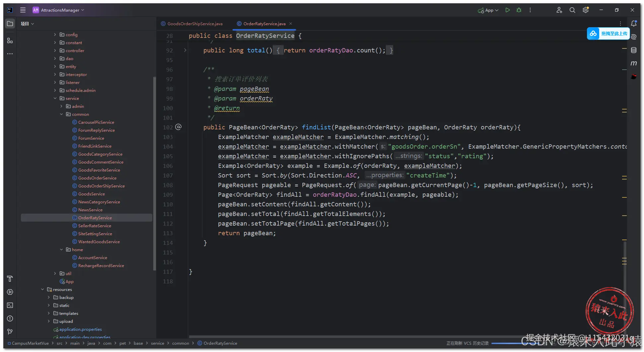This screenshot has height=352, width=644.
Task: Open the Structure tool window
Action: (10, 40)
